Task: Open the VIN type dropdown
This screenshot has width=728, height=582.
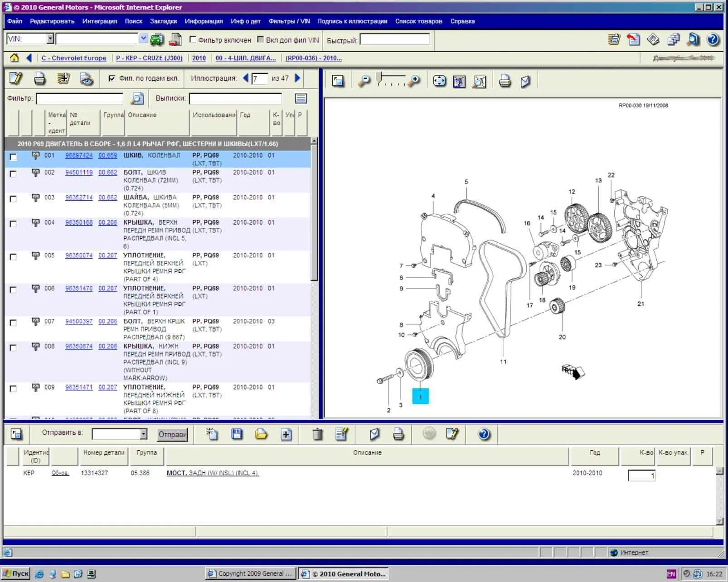Action: (x=50, y=38)
